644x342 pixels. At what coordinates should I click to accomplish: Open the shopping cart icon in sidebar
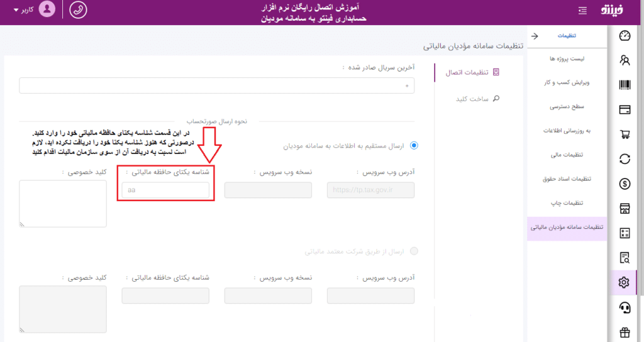coord(625,135)
